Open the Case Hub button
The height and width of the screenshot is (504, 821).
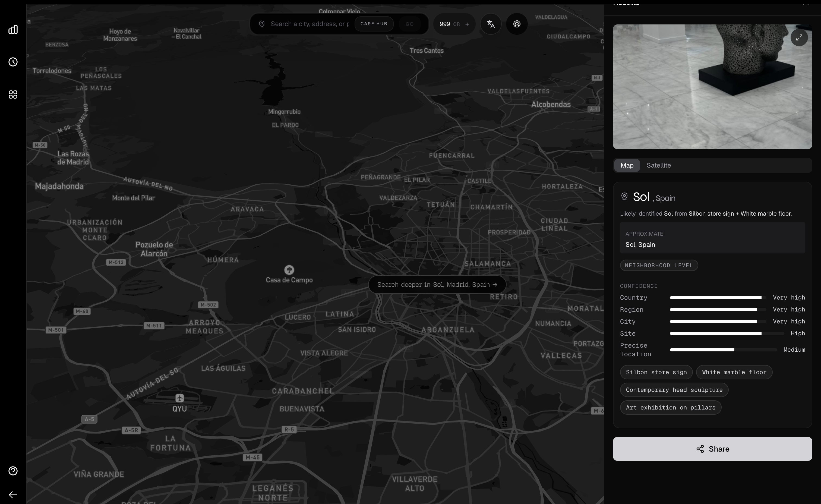[374, 24]
